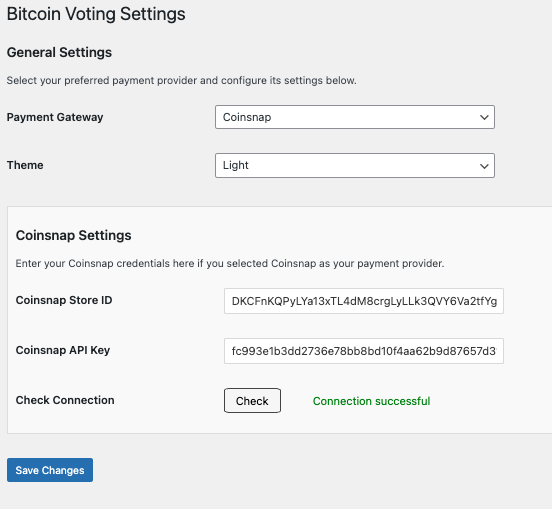The width and height of the screenshot is (552, 509).
Task: Click the Theme dropdown chevron arrow
Action: (x=484, y=166)
